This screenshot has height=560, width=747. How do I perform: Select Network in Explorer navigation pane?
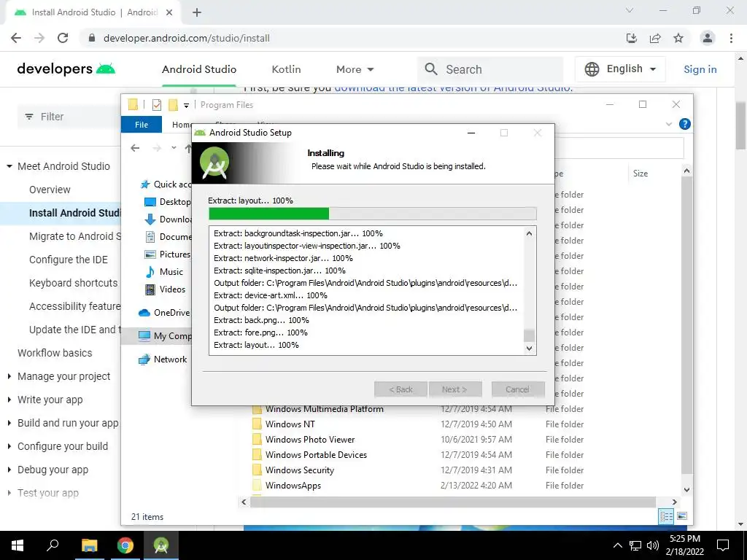coord(163,359)
